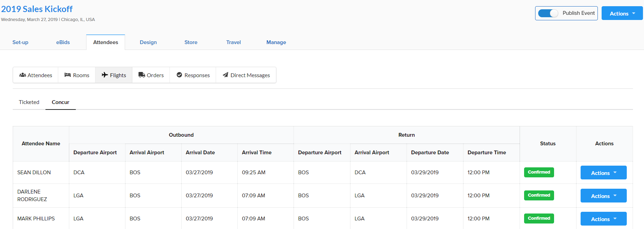Open the Travel tab
This screenshot has height=229, width=644.
click(x=233, y=42)
